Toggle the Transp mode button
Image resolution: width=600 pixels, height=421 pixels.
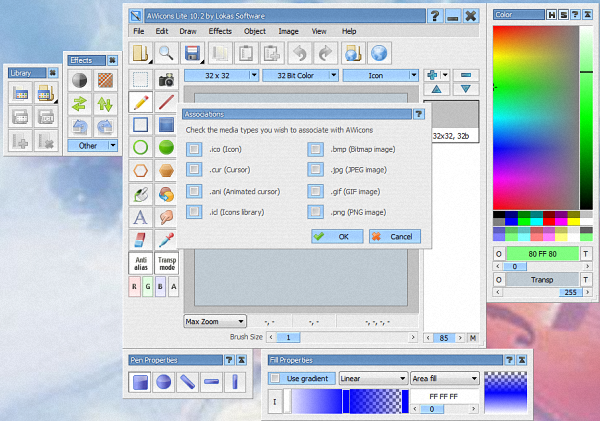[x=166, y=263]
